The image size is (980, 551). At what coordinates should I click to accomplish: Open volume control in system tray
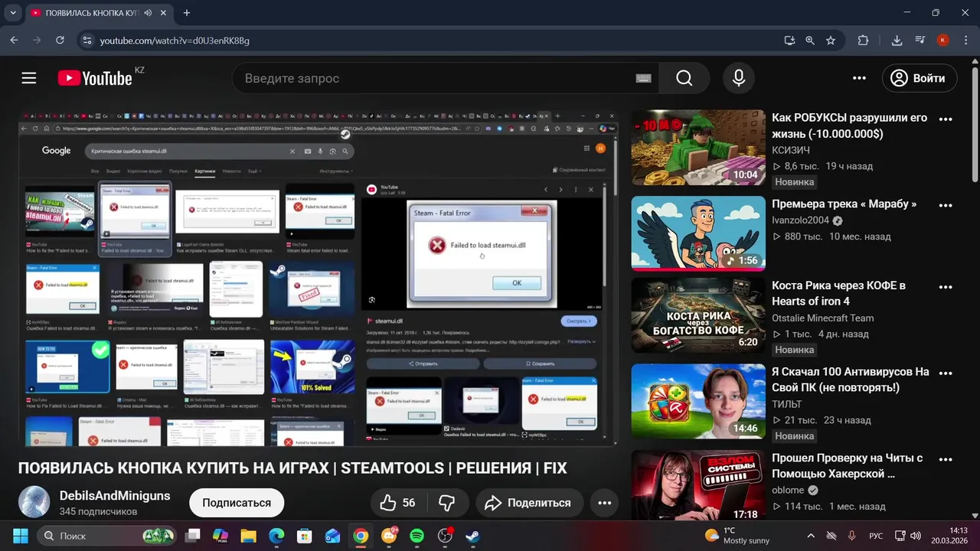(916, 536)
